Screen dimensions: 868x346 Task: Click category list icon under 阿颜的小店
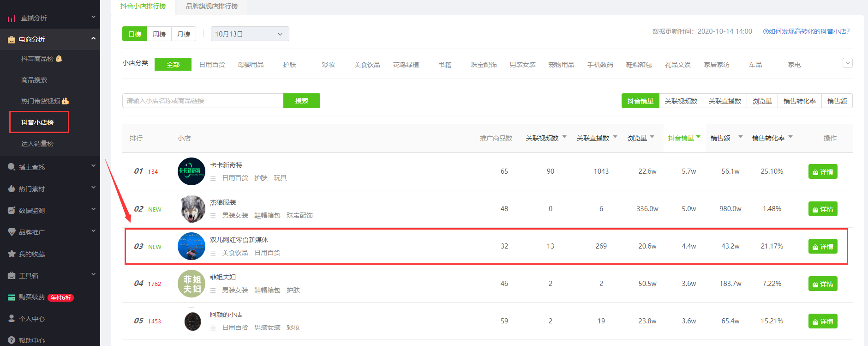(x=213, y=328)
